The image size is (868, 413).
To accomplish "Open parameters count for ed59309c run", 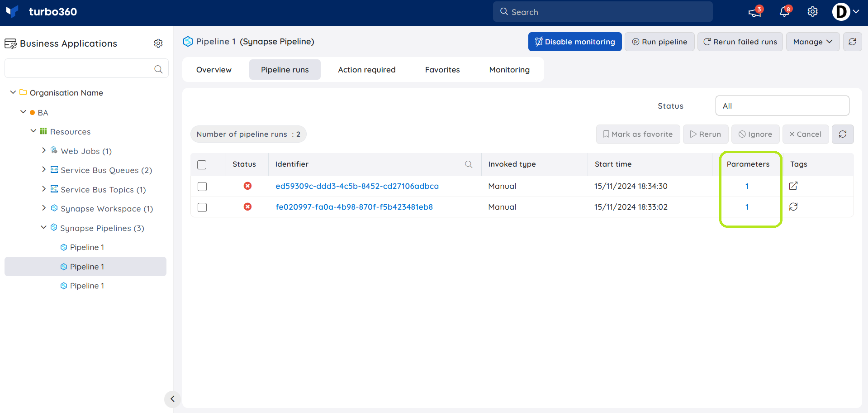I will click(747, 186).
